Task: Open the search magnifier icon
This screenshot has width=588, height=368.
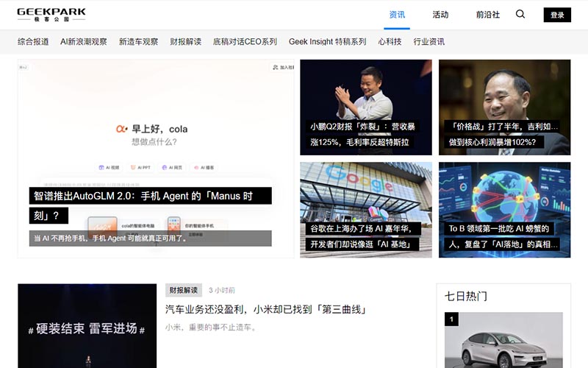Action: [x=520, y=14]
